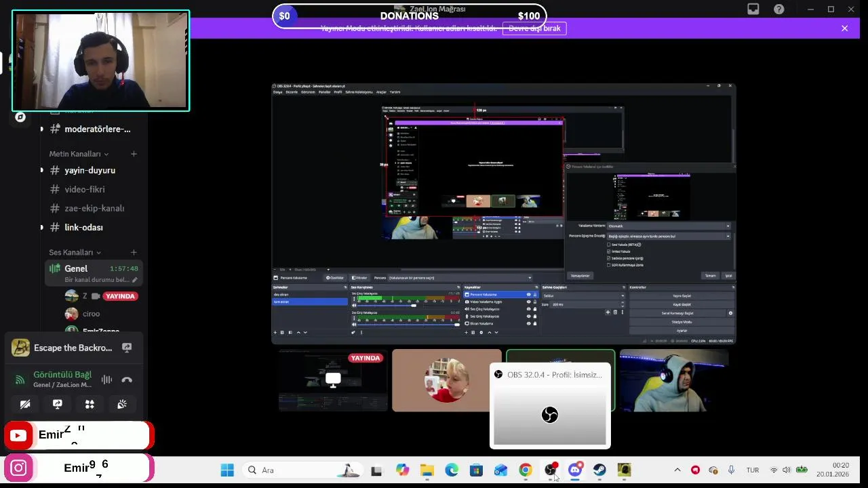Open Outlook from the taskbar
The image size is (868, 488).
(x=500, y=470)
